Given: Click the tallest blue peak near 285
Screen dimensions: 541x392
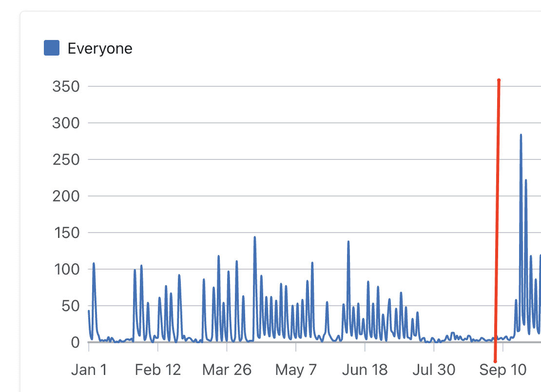Looking at the screenshot, I should [521, 135].
